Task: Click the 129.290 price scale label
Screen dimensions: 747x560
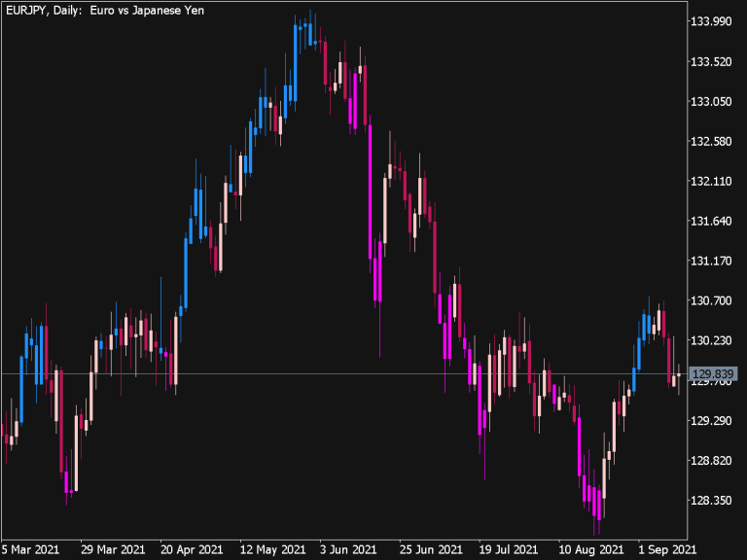Action: coord(710,421)
